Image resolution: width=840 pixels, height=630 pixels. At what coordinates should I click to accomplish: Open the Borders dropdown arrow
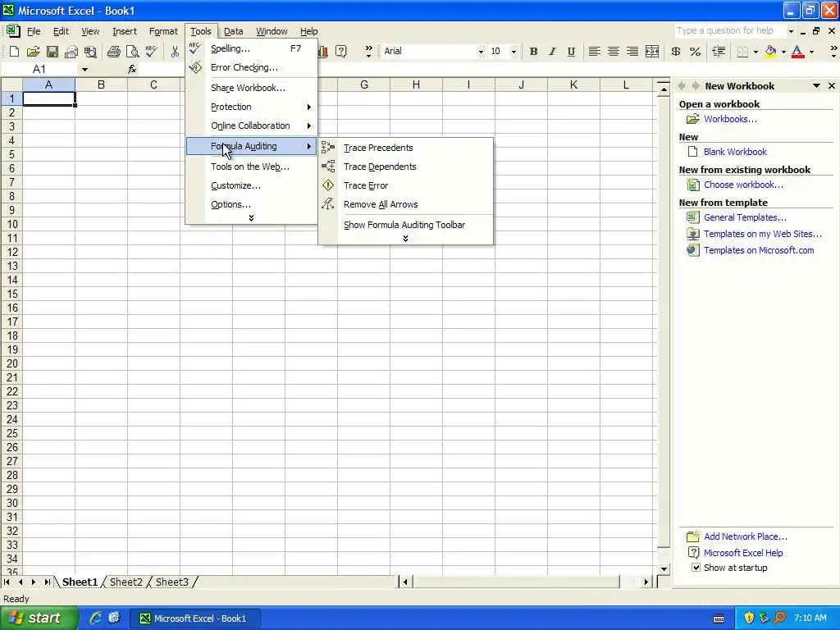click(x=756, y=52)
